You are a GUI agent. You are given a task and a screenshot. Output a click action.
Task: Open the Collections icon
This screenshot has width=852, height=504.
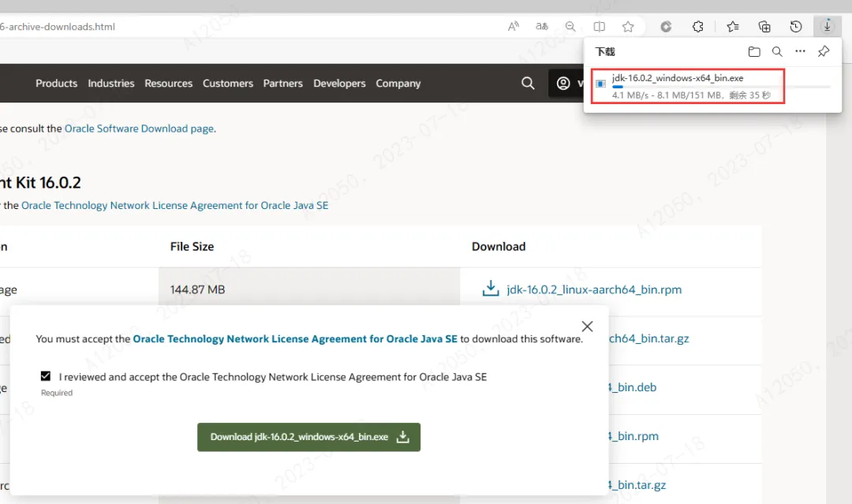[x=764, y=27]
